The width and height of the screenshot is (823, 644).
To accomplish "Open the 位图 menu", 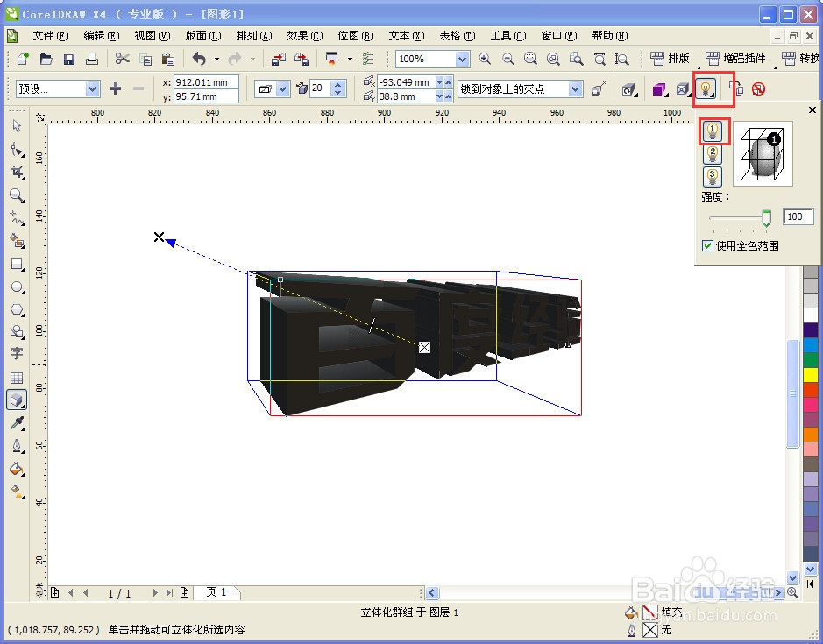I will [x=355, y=36].
